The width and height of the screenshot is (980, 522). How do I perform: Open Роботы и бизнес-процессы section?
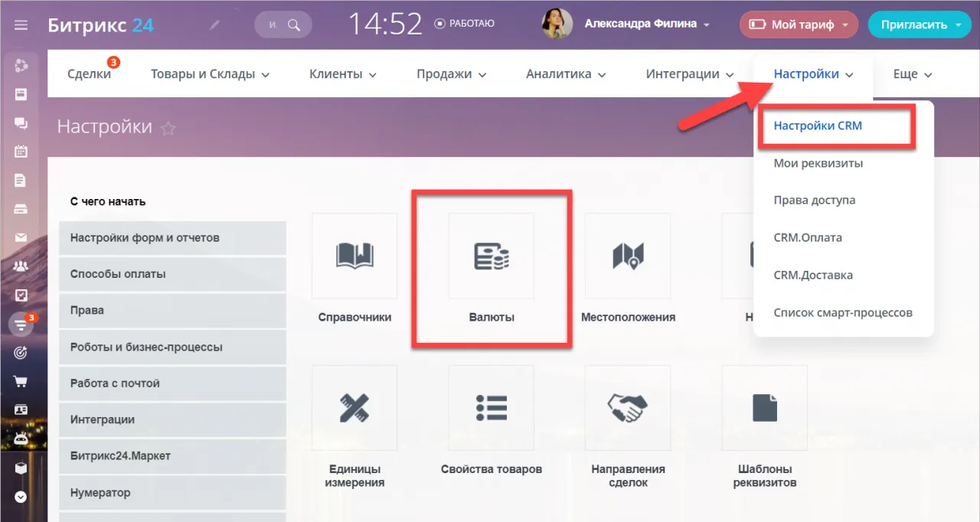(172, 347)
